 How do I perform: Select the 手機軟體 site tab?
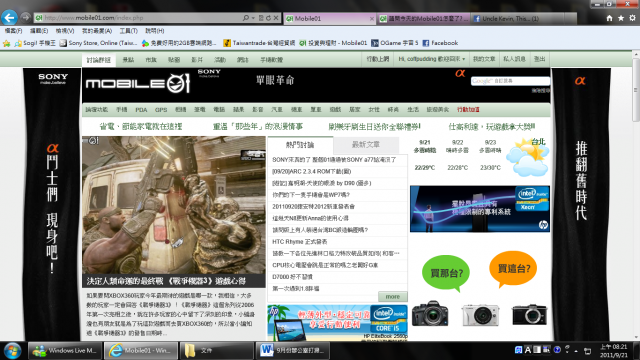(271, 60)
